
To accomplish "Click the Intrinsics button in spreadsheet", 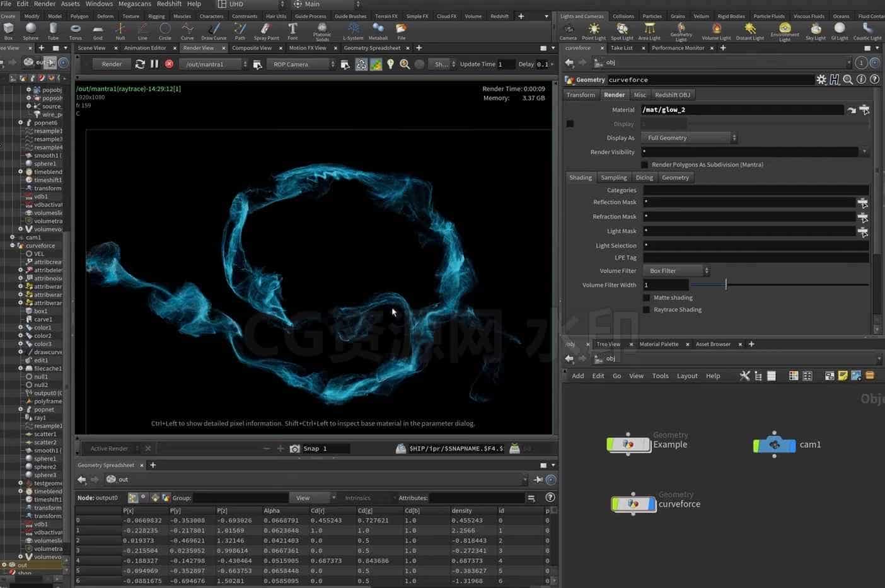I will point(358,498).
